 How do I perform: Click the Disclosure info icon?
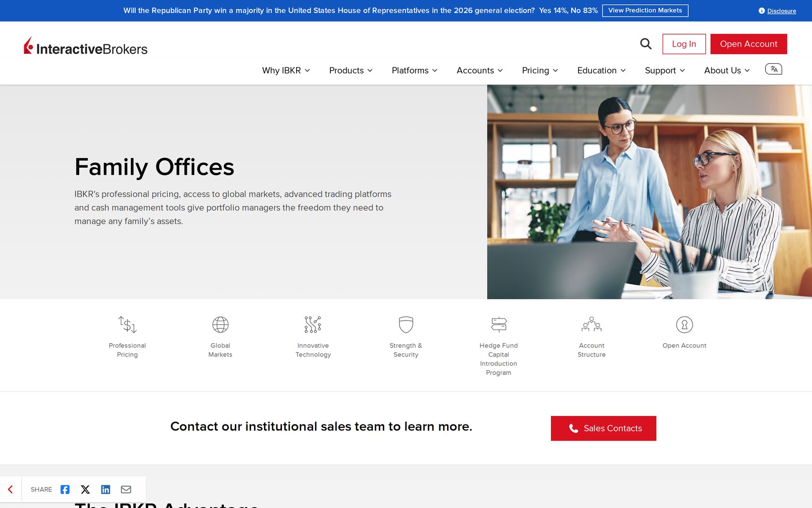coord(762,11)
